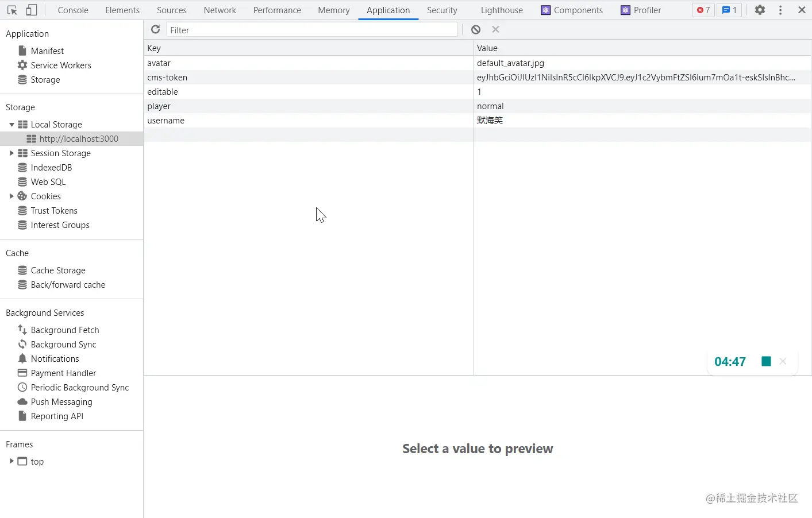This screenshot has height=518, width=812.
Task: Switch to the Sources tab
Action: pos(172,10)
